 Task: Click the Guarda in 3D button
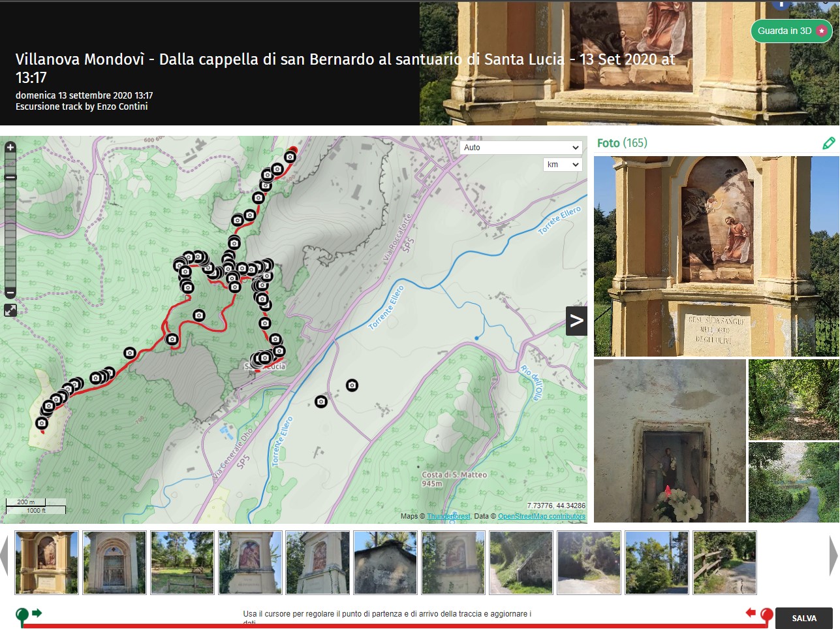point(791,31)
